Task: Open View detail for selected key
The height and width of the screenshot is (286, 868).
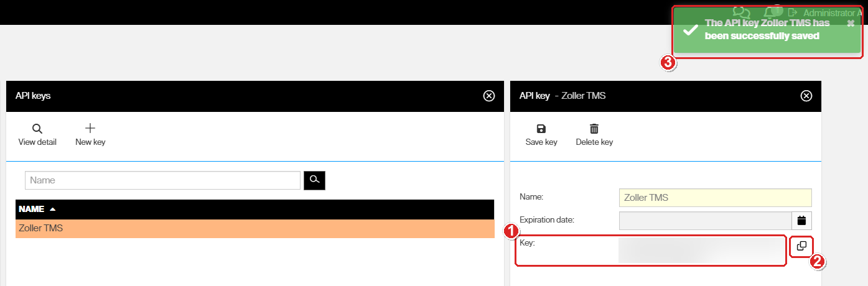Action: (x=37, y=135)
